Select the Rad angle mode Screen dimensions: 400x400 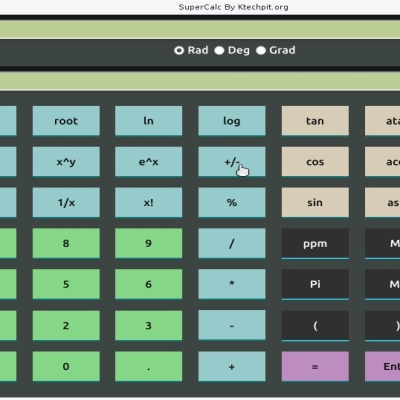coord(179,50)
